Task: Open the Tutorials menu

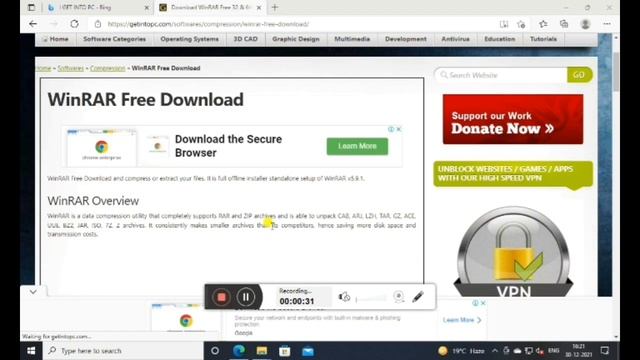Action: point(543,39)
